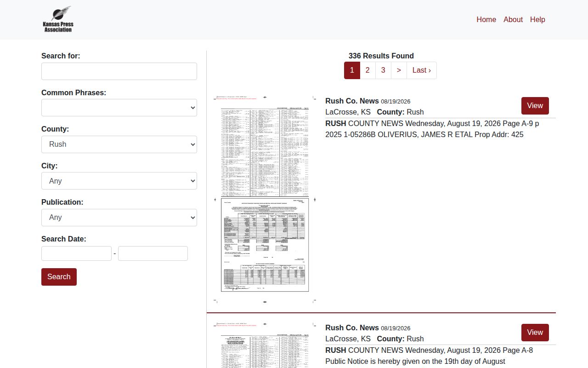Viewport: 588px width, 368px height.
Task: Click the Kansas Press Association logo
Action: click(58, 19)
